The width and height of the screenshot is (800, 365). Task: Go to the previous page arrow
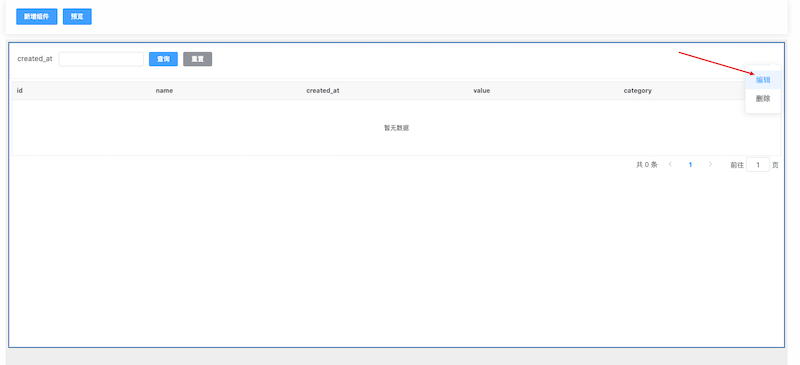tap(670, 164)
